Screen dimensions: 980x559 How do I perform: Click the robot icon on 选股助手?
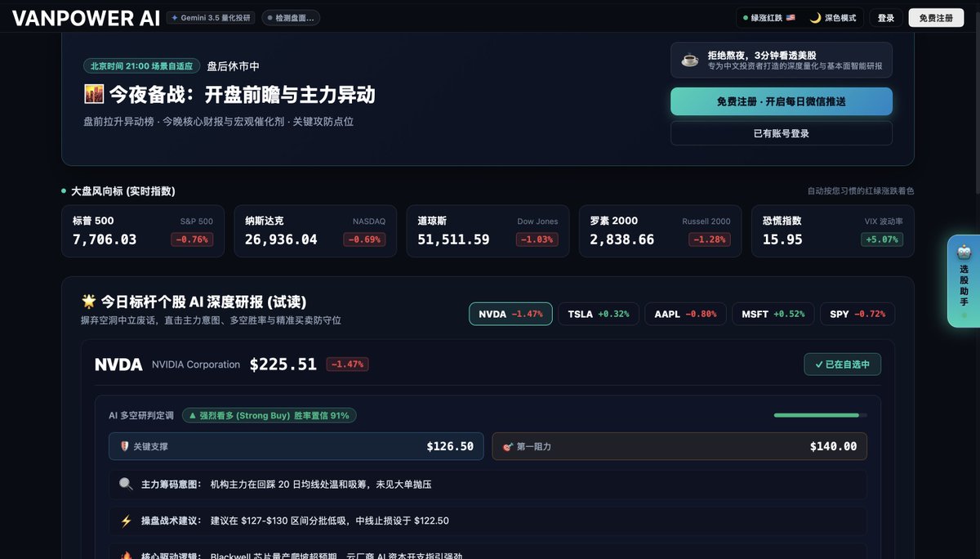point(964,252)
